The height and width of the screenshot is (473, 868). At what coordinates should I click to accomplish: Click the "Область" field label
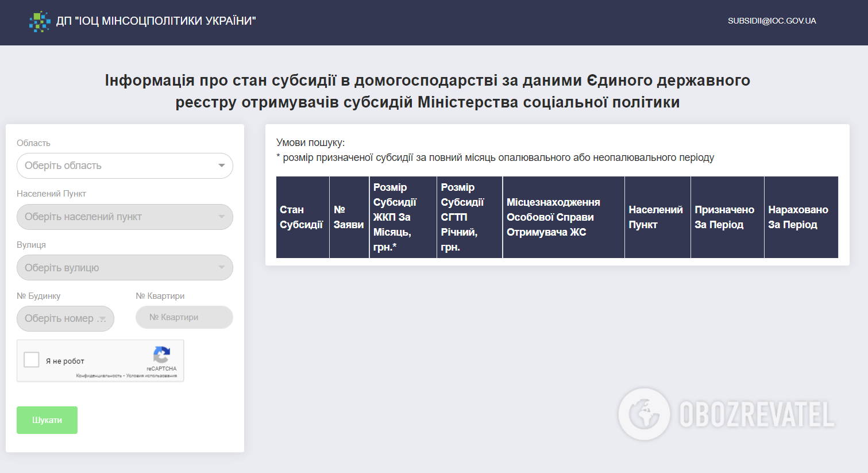[33, 143]
